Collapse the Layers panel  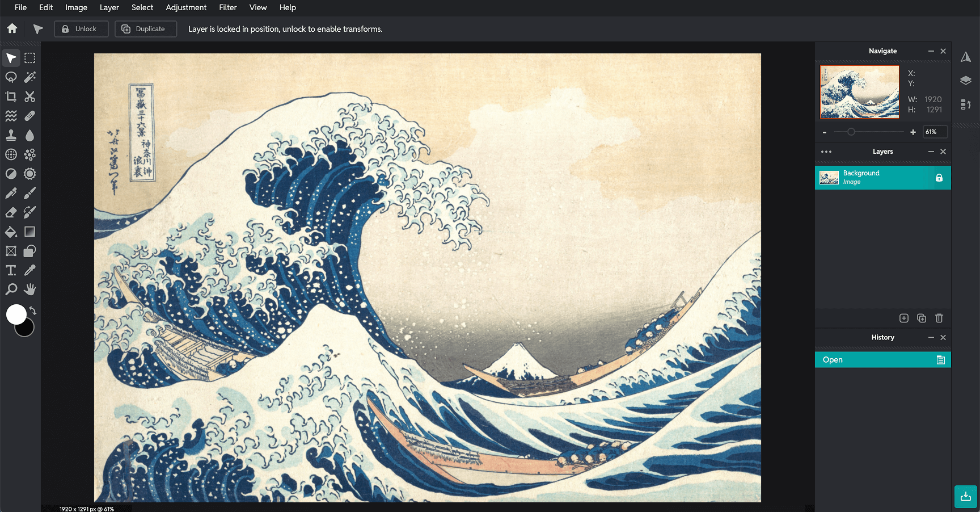tap(931, 152)
